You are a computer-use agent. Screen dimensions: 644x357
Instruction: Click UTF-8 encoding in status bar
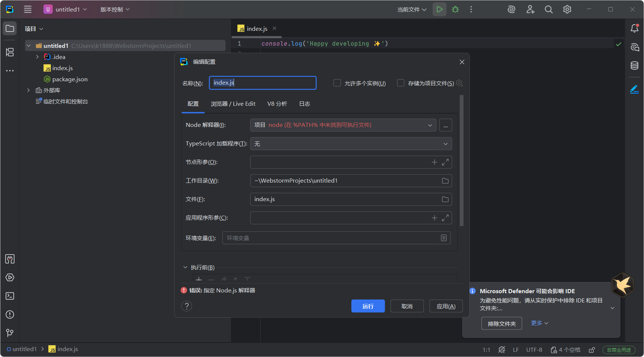[534, 350]
